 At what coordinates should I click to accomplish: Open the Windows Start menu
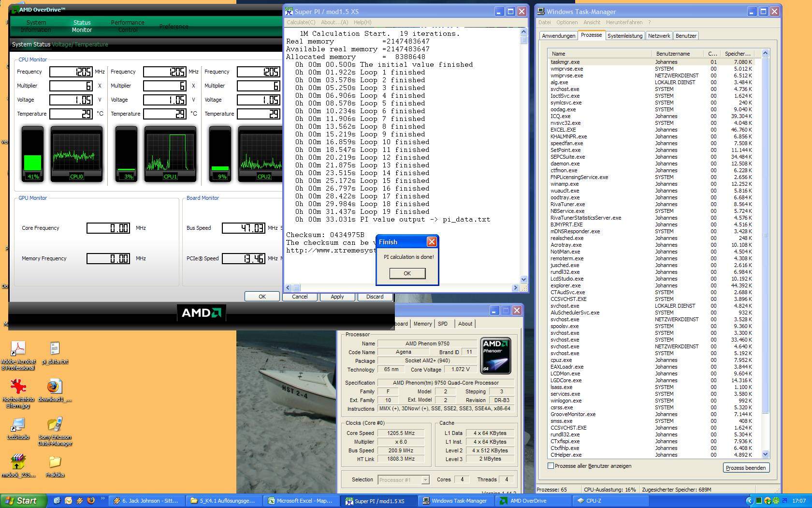23,501
